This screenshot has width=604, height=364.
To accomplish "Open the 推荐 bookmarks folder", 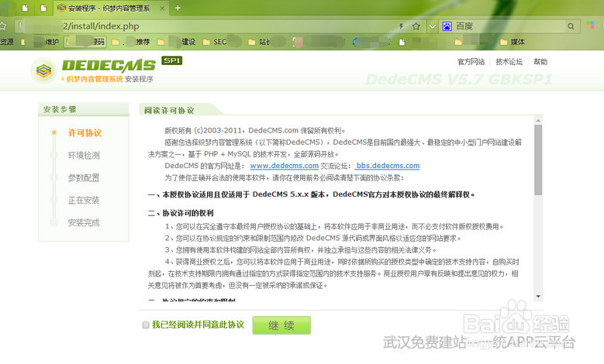I will 131,42.
